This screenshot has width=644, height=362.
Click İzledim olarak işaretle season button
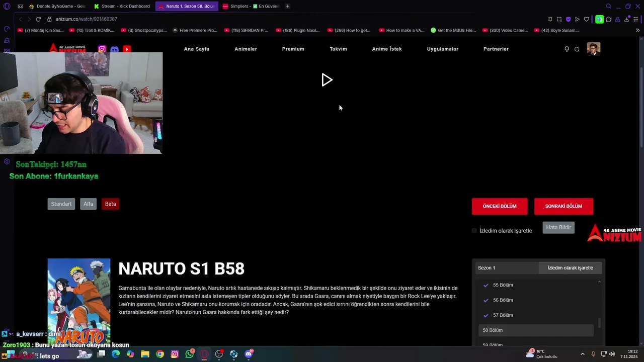(x=570, y=268)
